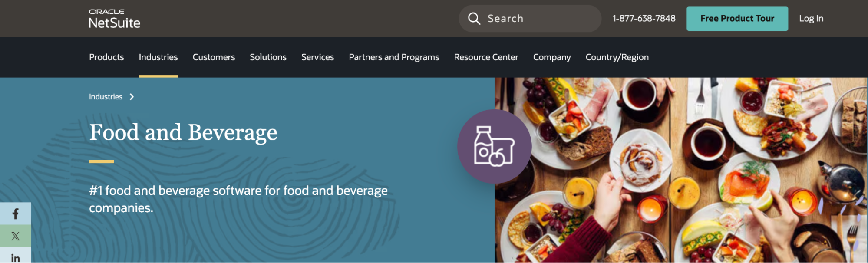This screenshot has height=263, width=868.
Task: Open the Customers section
Action: point(213,57)
